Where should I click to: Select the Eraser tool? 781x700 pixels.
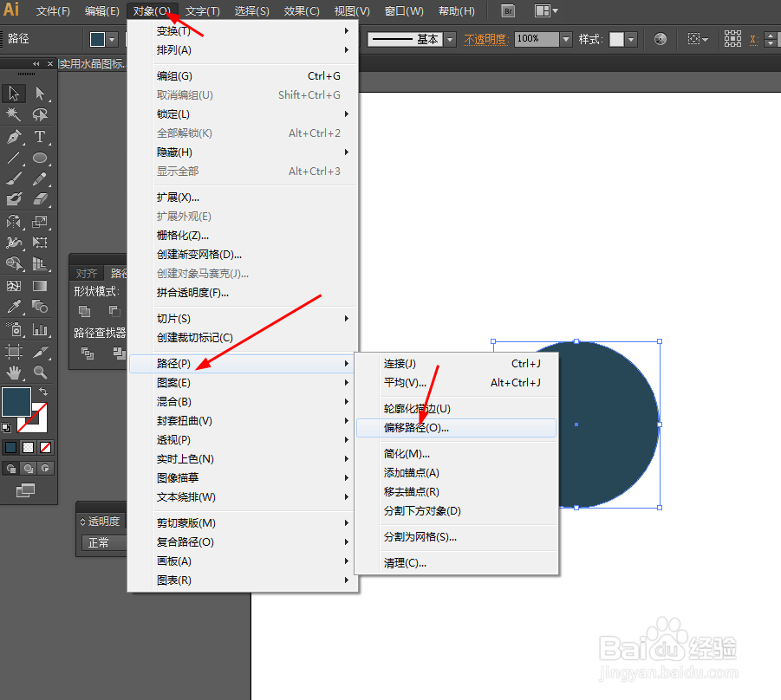tap(40, 199)
